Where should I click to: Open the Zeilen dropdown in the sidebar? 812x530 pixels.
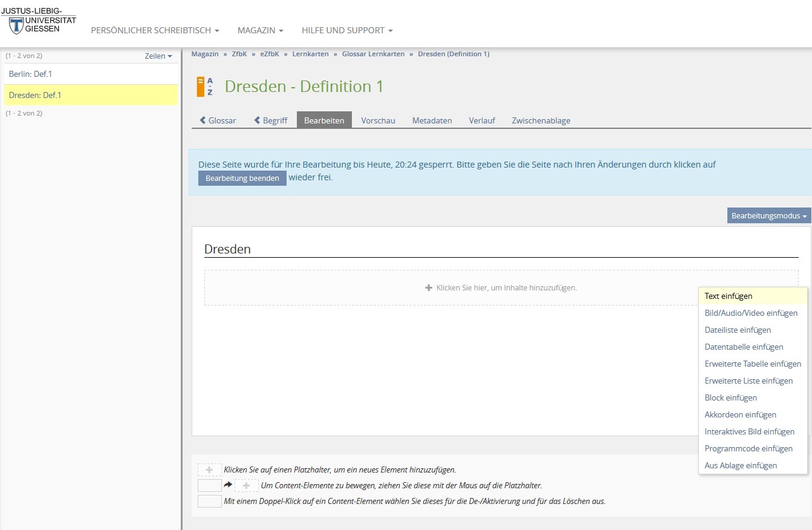(x=158, y=56)
